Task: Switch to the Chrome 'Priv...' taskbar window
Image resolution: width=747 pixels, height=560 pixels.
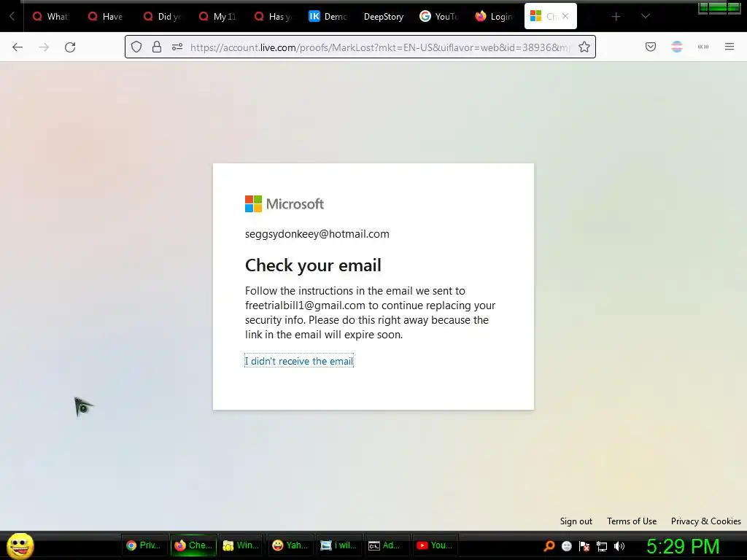Action: click(144, 545)
